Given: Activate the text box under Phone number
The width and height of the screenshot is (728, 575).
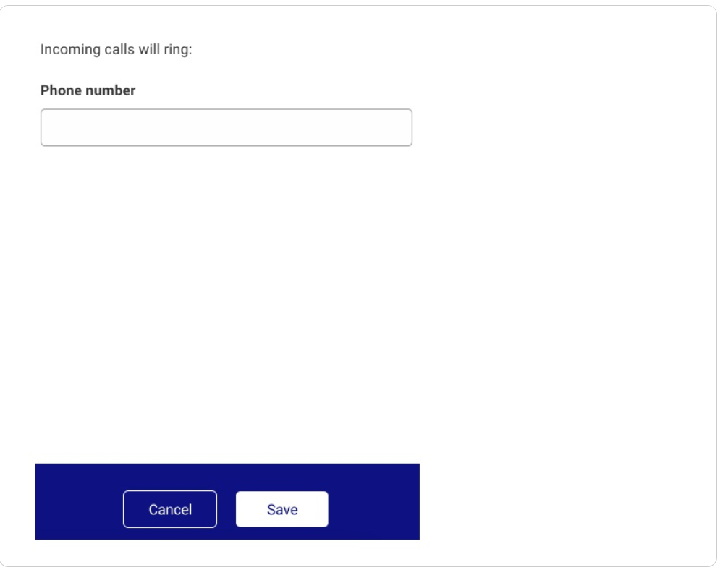Looking at the screenshot, I should 226,127.
